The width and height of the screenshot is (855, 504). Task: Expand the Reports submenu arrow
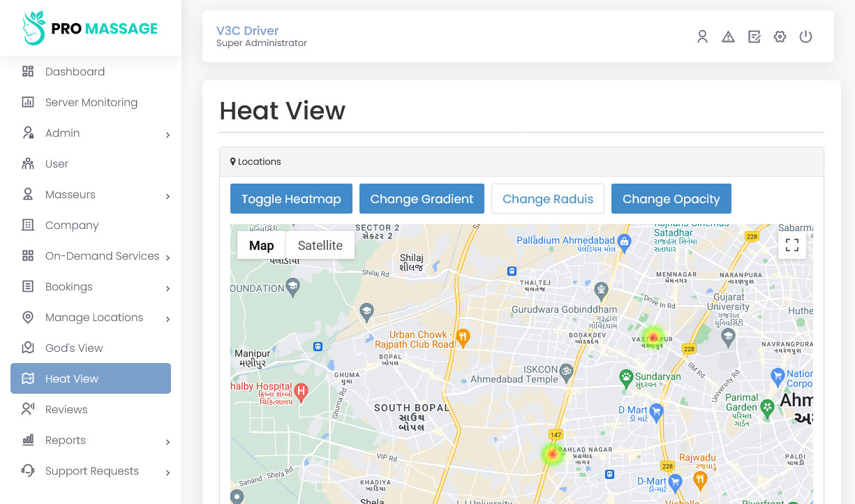coord(168,442)
